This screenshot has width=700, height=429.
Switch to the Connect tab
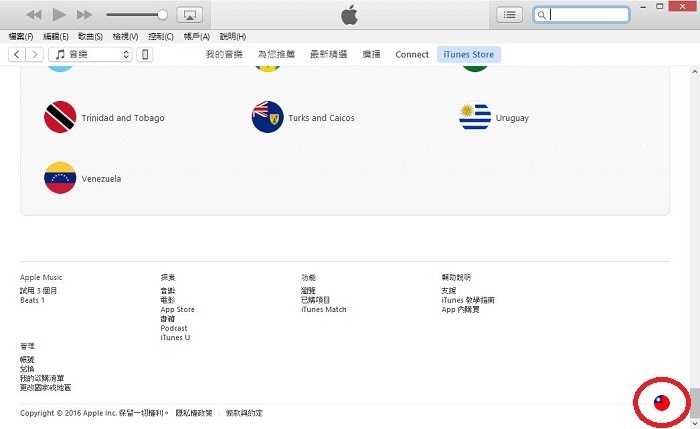(412, 54)
